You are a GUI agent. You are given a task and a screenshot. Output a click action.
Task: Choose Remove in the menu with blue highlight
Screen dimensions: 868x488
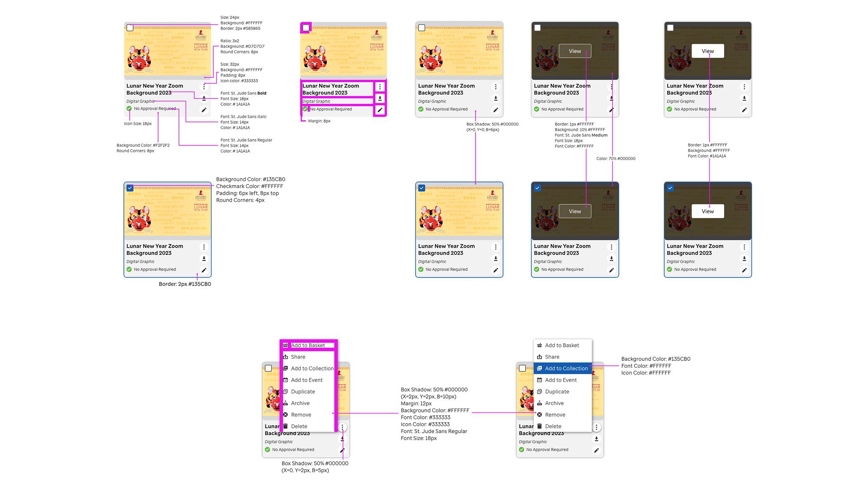coord(555,415)
